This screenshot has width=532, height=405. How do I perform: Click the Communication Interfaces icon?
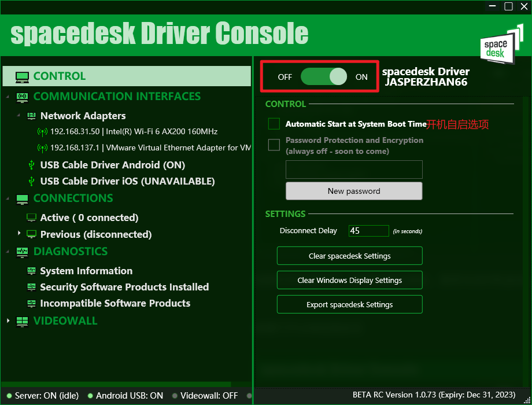click(23, 97)
